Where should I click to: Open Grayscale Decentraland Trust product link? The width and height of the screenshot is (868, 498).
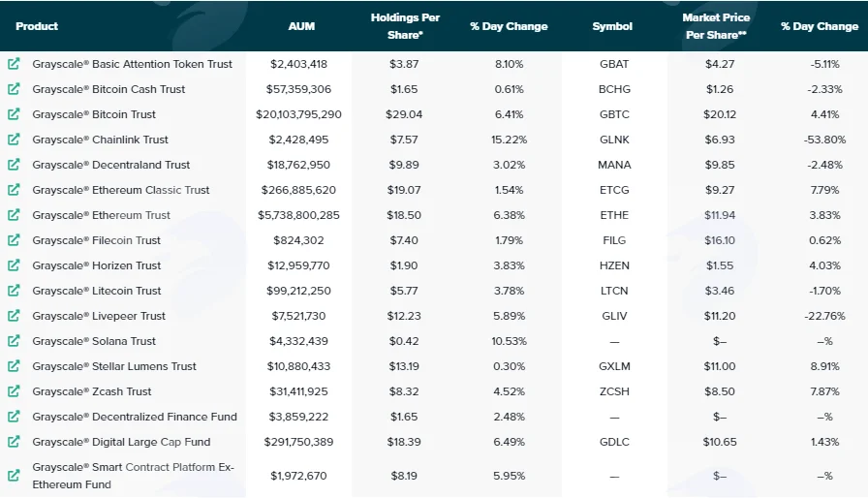click(110, 165)
